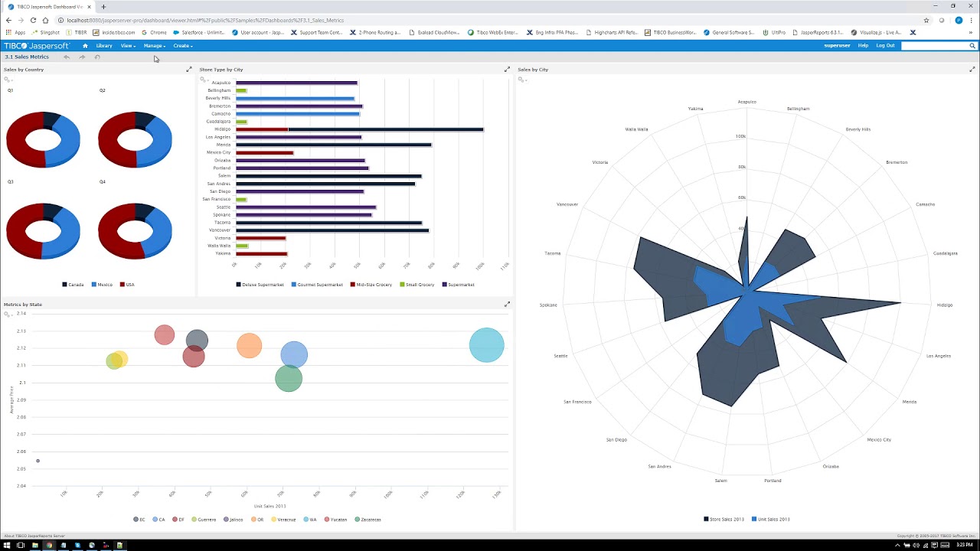Click the Help link in the header

[863, 46]
